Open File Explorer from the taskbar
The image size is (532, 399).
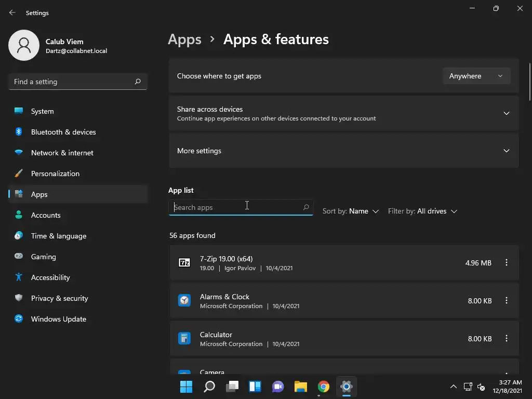tap(301, 387)
